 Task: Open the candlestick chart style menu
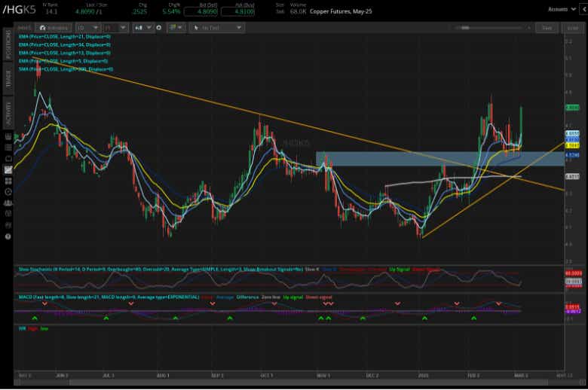pyautogui.click(x=143, y=28)
